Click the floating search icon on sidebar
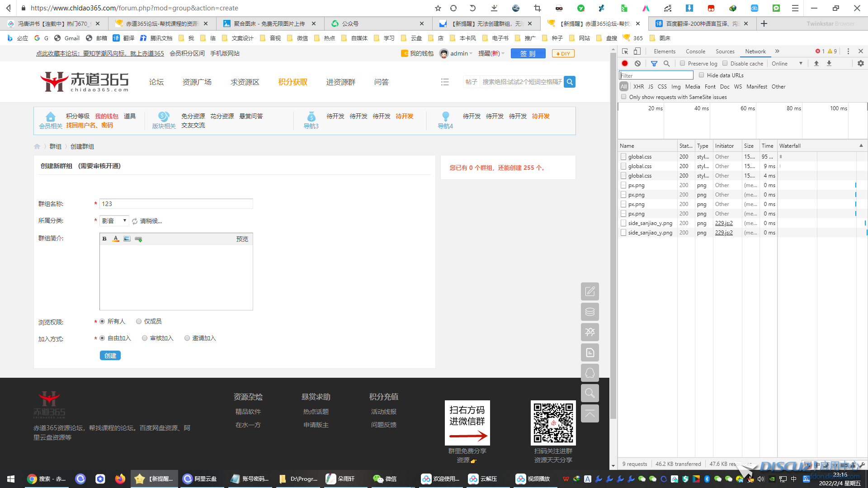Image resolution: width=868 pixels, height=488 pixels. [590, 393]
